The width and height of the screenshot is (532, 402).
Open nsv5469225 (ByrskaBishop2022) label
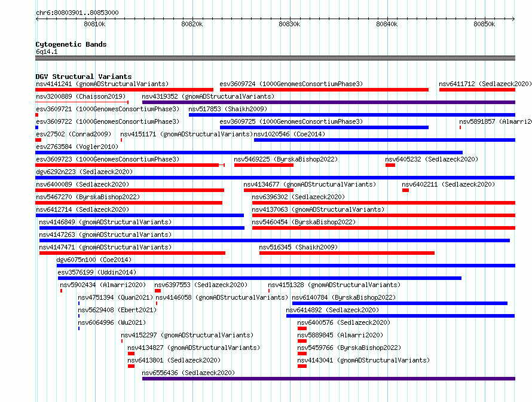pyautogui.click(x=286, y=159)
